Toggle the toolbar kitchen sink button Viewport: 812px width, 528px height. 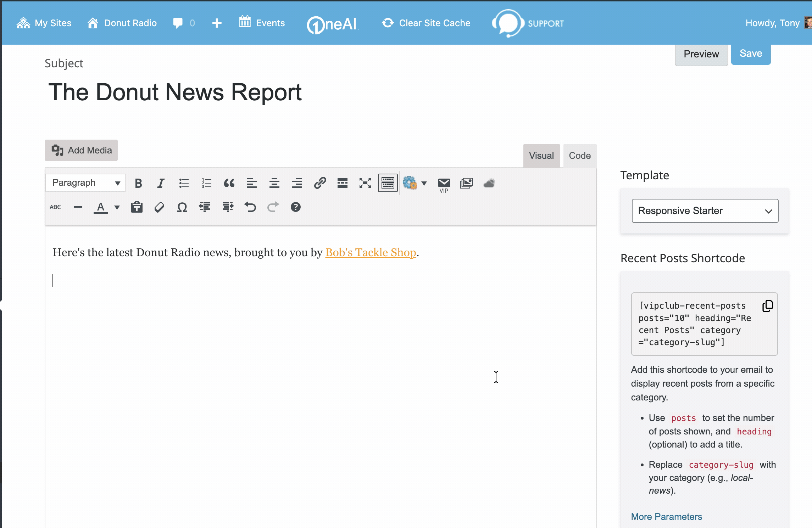(388, 183)
